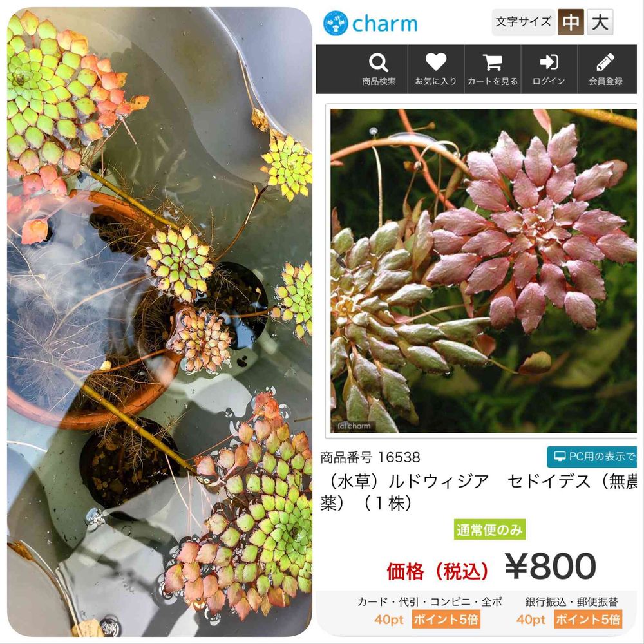Viewport: 644px width, 644px height.
Task: Open Ludwigia sedoides product photo
Action: point(483,270)
